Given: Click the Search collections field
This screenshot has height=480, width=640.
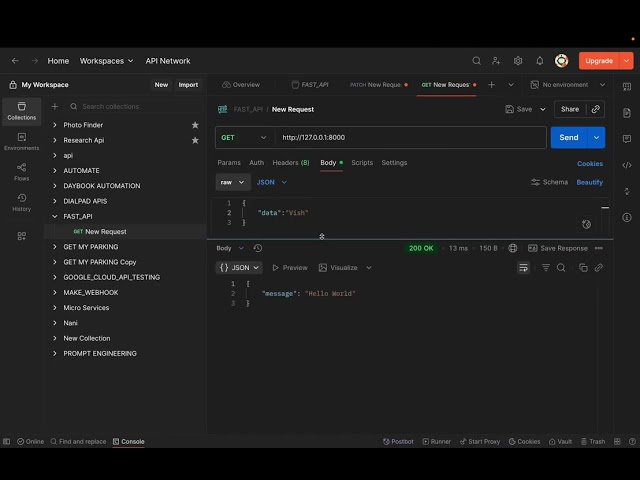Looking at the screenshot, I should click(135, 107).
